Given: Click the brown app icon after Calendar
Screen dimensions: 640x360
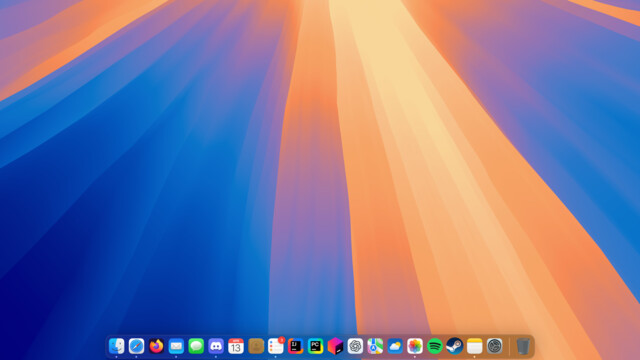Looking at the screenshot, I should coord(256,346).
